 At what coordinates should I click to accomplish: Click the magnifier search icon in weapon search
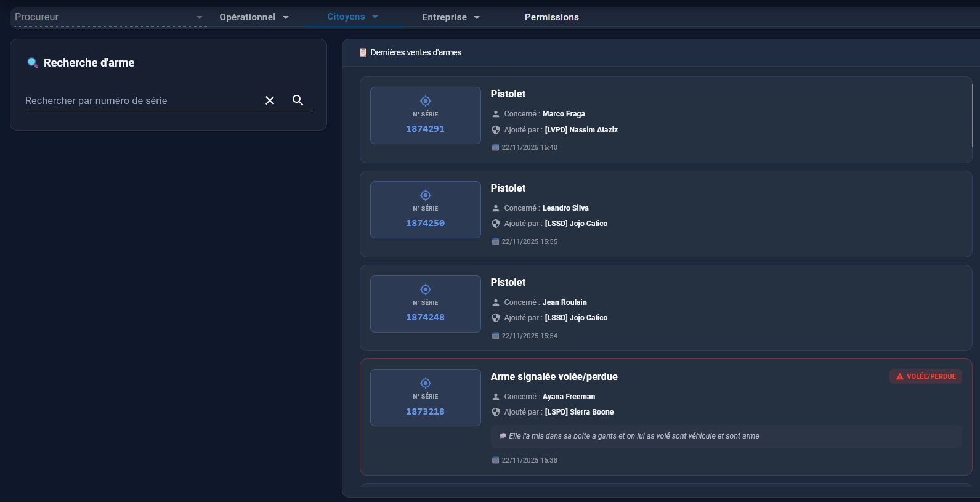[x=298, y=100]
